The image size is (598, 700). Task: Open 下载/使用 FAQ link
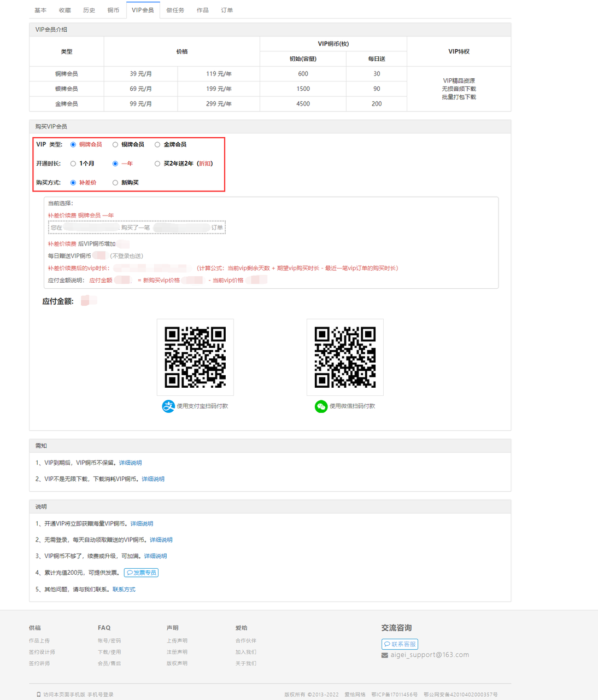tap(109, 652)
